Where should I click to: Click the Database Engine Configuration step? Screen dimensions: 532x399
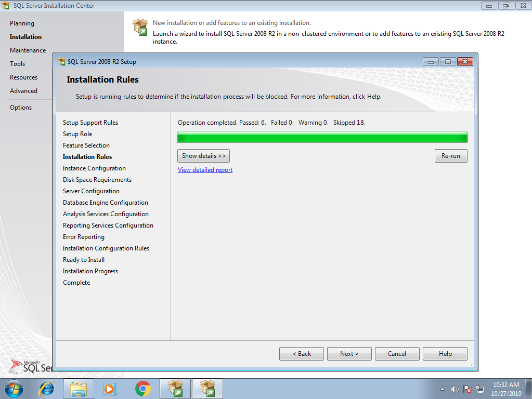[x=106, y=203]
